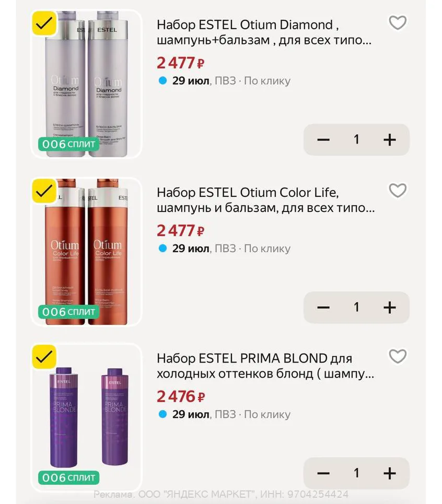Image resolution: width=442 pixels, height=504 pixels.
Task: Open the Otium Color Life product title
Action: point(265,200)
